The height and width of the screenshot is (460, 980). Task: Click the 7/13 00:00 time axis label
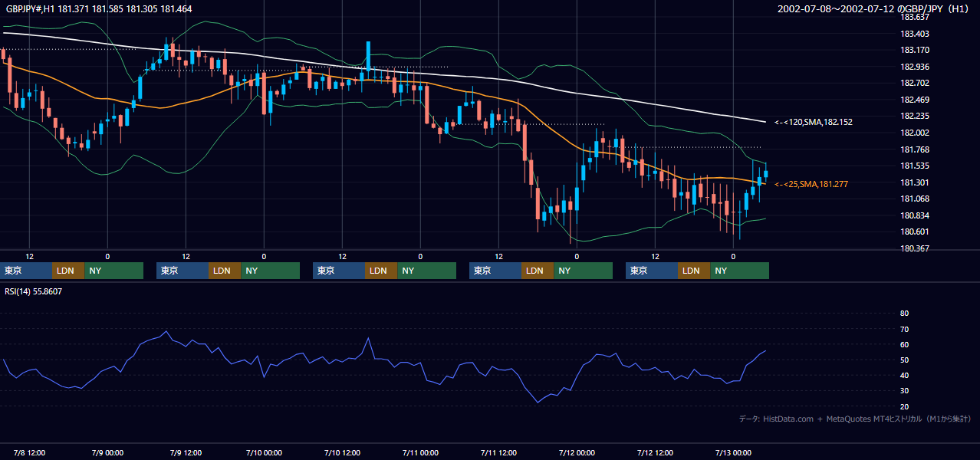click(734, 452)
